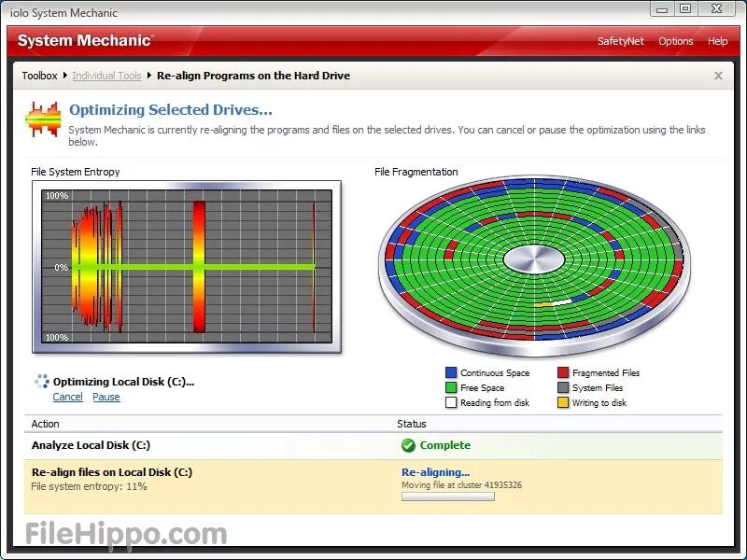747x560 pixels.
Task: Open the Help menu
Action: [x=717, y=41]
